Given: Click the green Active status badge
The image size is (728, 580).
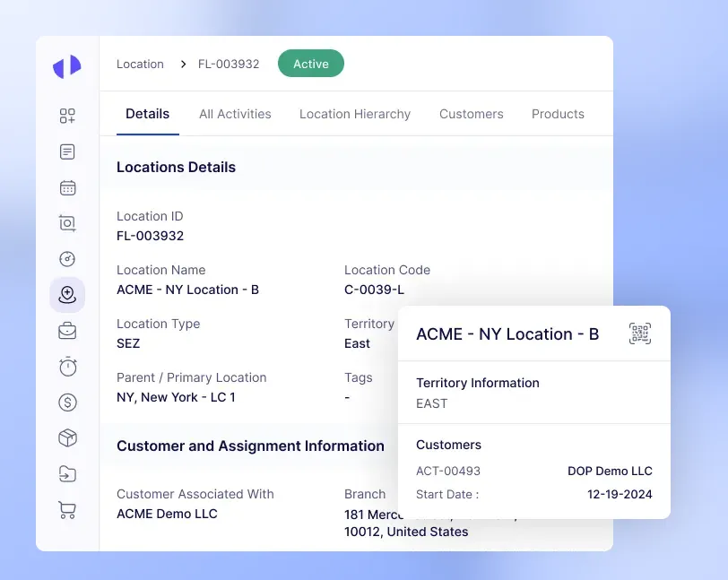Looking at the screenshot, I should [x=311, y=64].
